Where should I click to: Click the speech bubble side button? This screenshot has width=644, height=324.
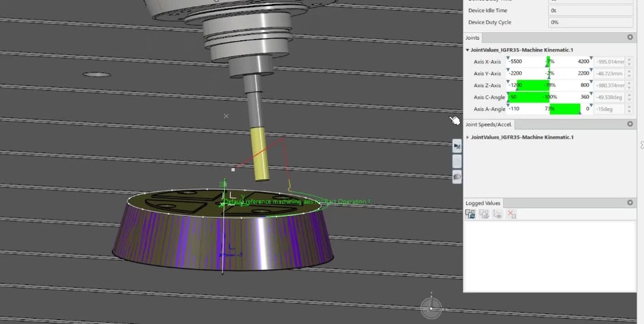[x=457, y=176]
